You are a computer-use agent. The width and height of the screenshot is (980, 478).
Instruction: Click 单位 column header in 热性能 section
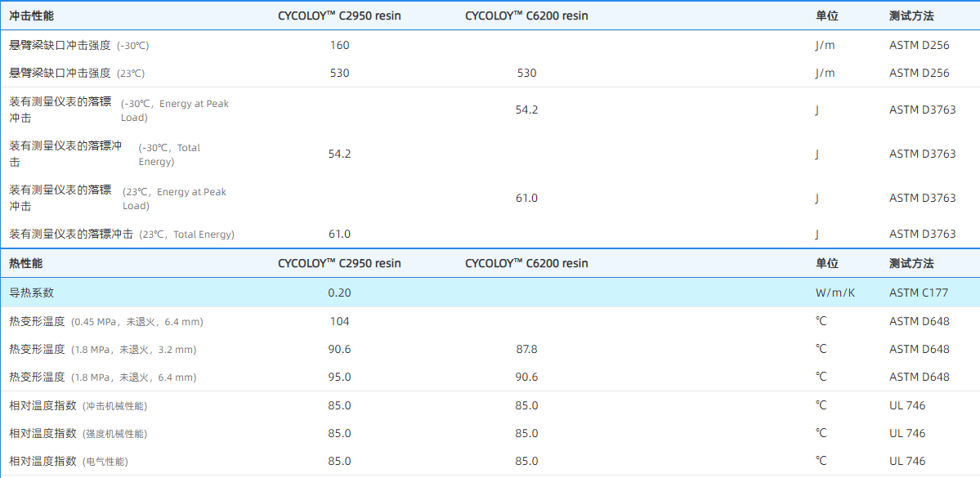tap(827, 264)
